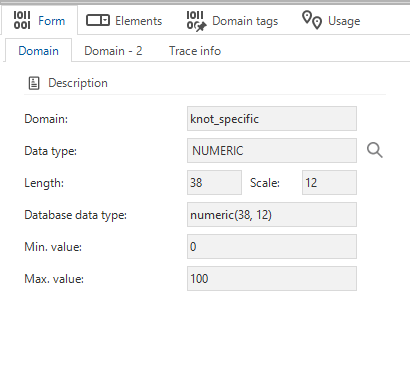
Task: Focus the Database data type field
Action: pyautogui.click(x=272, y=215)
